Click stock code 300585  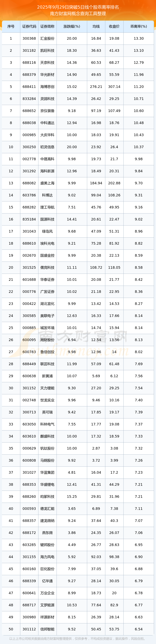(29, 316)
